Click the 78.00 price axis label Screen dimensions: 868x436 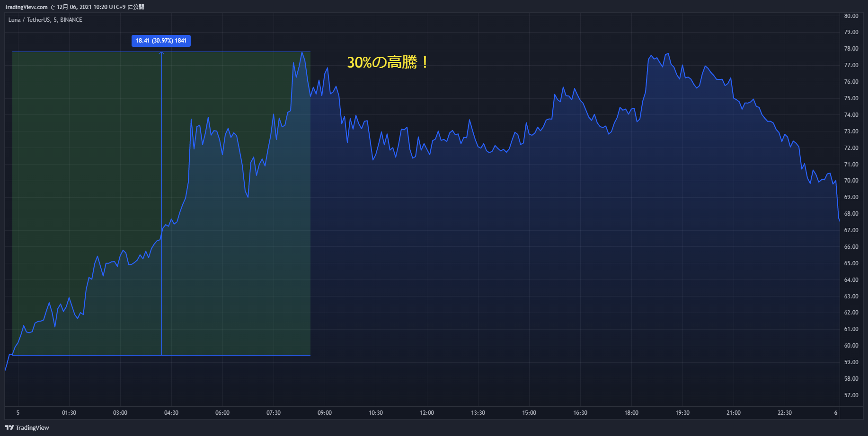(851, 49)
